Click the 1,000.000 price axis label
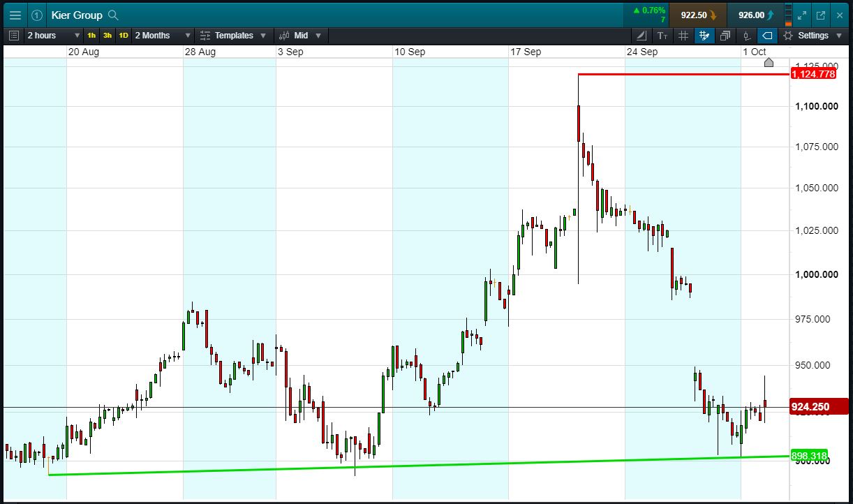Viewport: 853px width, 504px height. tap(817, 274)
